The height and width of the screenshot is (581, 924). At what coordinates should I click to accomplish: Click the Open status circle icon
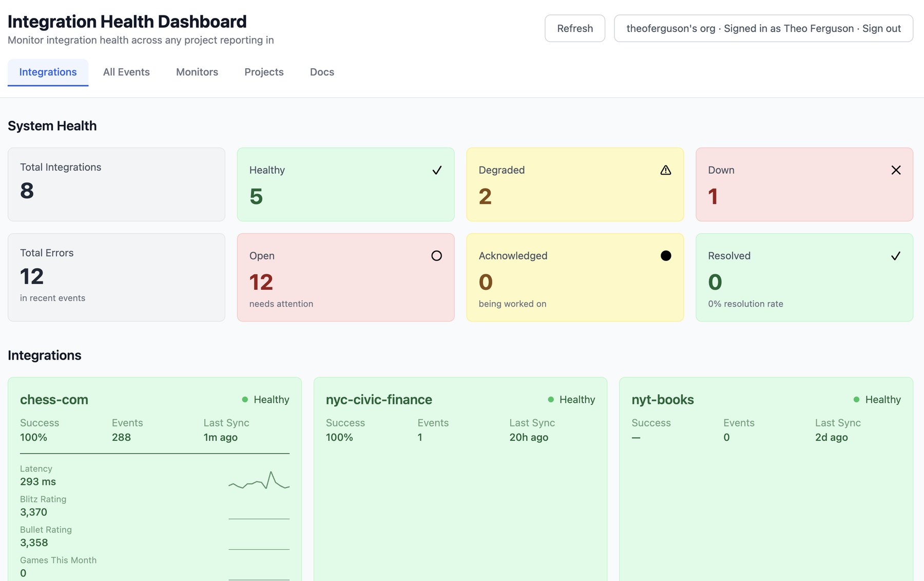click(x=436, y=256)
